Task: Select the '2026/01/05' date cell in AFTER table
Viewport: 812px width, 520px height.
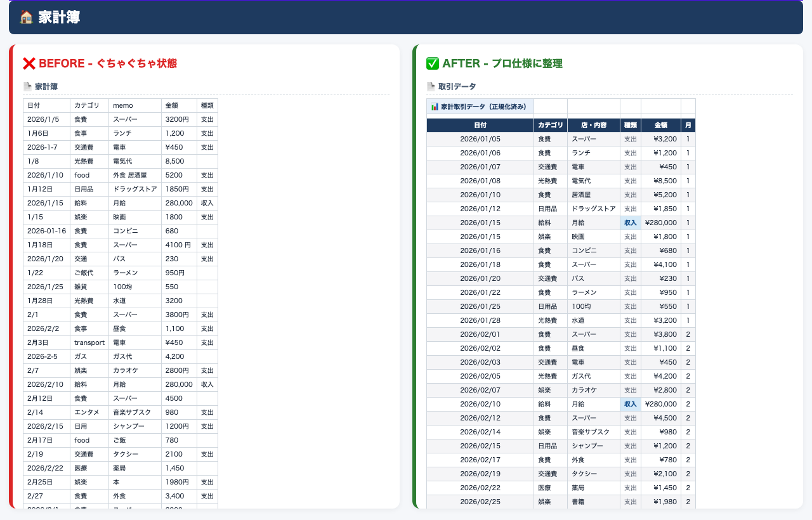Action: coord(480,139)
